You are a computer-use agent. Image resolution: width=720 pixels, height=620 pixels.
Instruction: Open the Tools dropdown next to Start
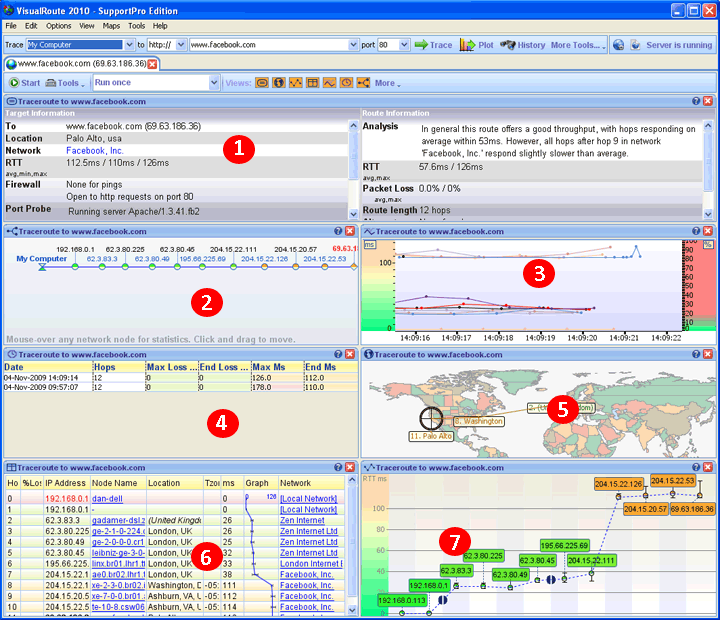click(x=66, y=83)
